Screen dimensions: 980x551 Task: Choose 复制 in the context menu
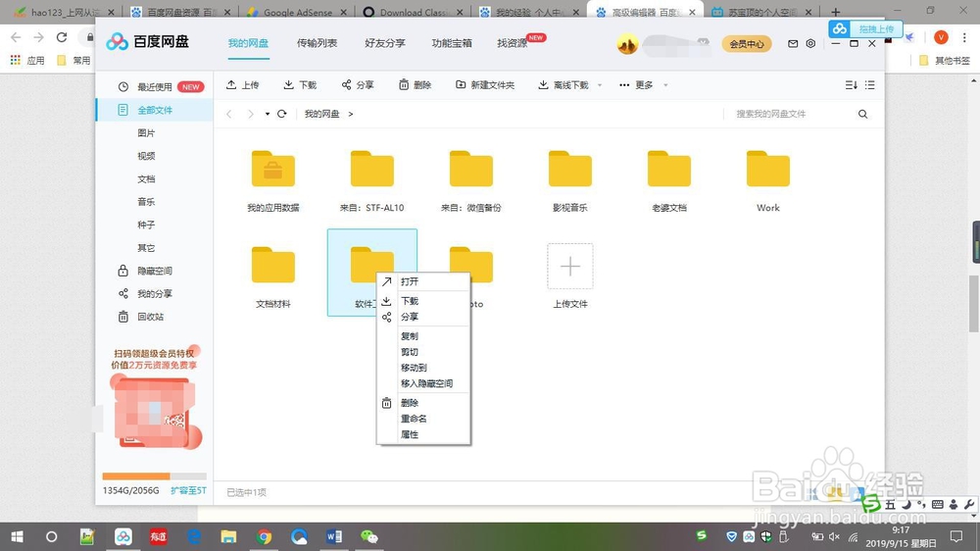pos(423,336)
